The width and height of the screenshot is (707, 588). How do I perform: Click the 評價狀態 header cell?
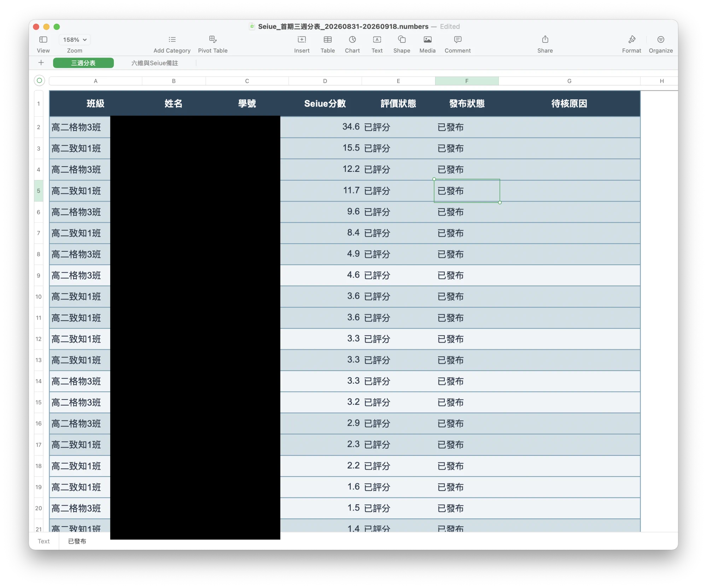coord(398,104)
